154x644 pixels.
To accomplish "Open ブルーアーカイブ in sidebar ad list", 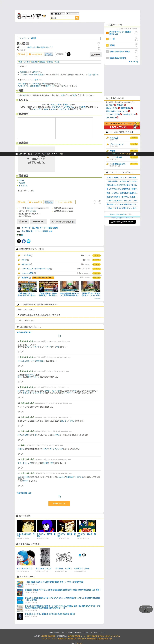I will coord(116,144).
